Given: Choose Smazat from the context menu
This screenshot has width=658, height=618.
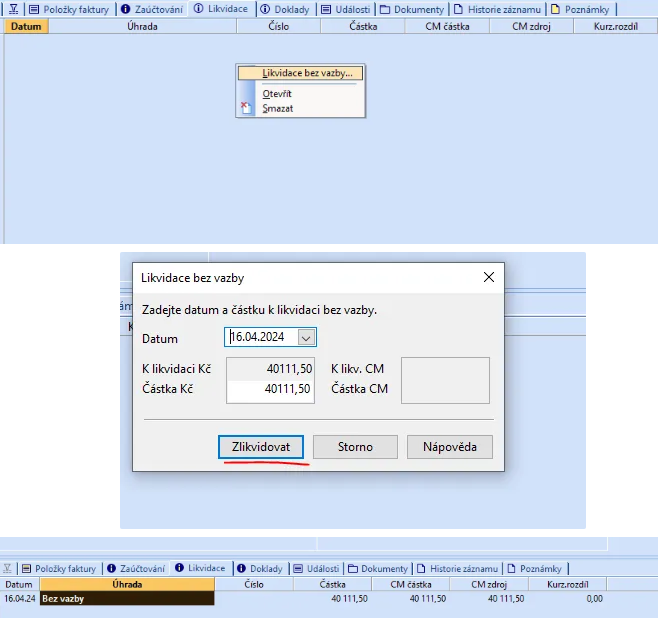Looking at the screenshot, I should point(278,108).
